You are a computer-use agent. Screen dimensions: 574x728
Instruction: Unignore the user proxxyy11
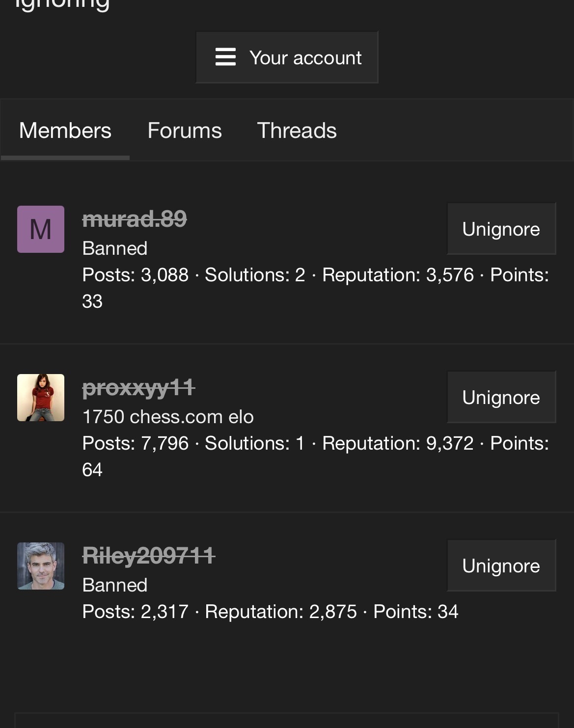(x=501, y=397)
